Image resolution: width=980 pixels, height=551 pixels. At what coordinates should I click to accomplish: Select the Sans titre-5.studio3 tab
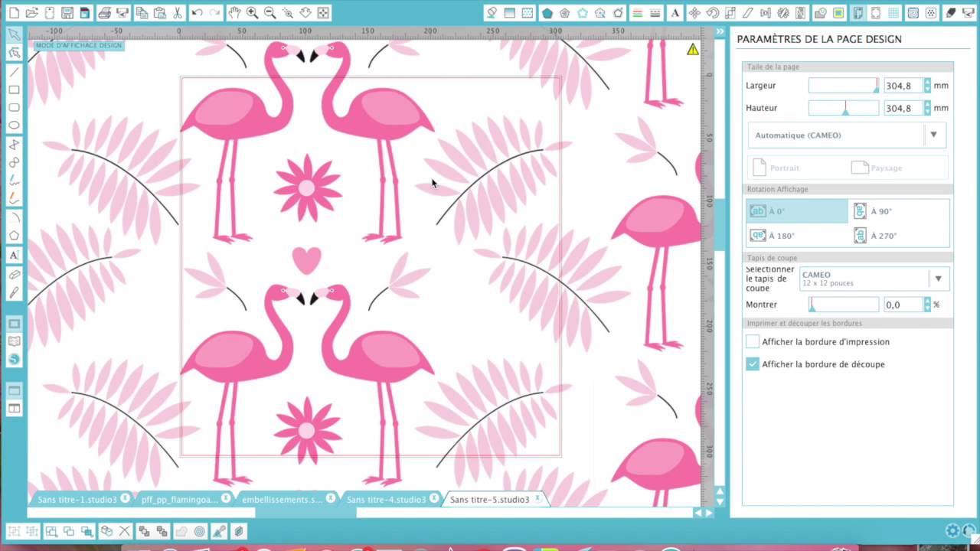490,499
